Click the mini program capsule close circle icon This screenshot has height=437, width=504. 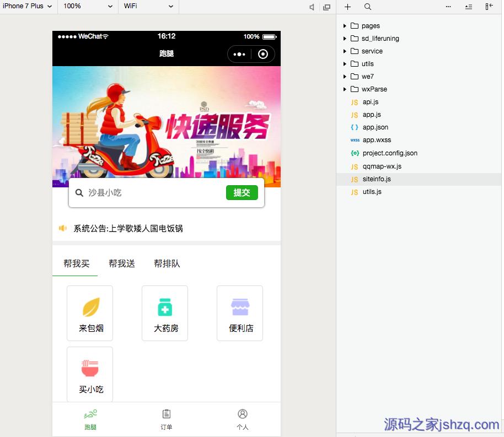click(x=263, y=54)
